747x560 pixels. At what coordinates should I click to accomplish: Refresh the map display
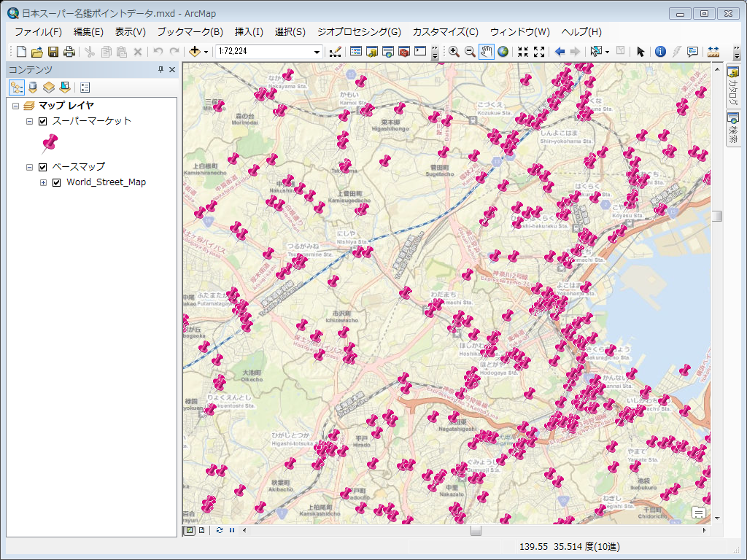pyautogui.click(x=219, y=530)
